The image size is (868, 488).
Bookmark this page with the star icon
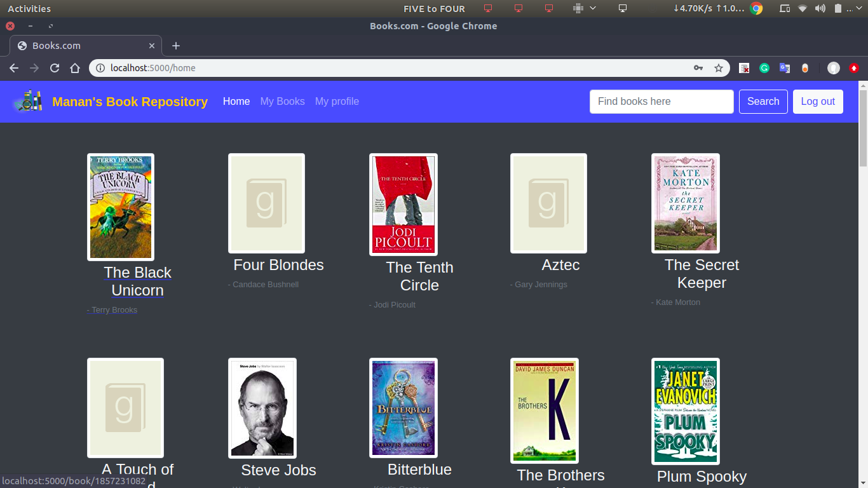(719, 68)
